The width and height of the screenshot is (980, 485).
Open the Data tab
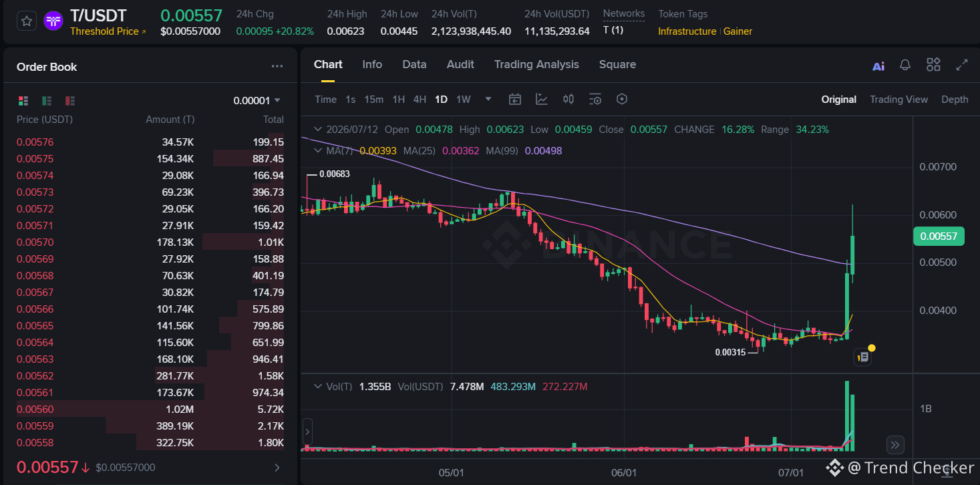pyautogui.click(x=414, y=65)
